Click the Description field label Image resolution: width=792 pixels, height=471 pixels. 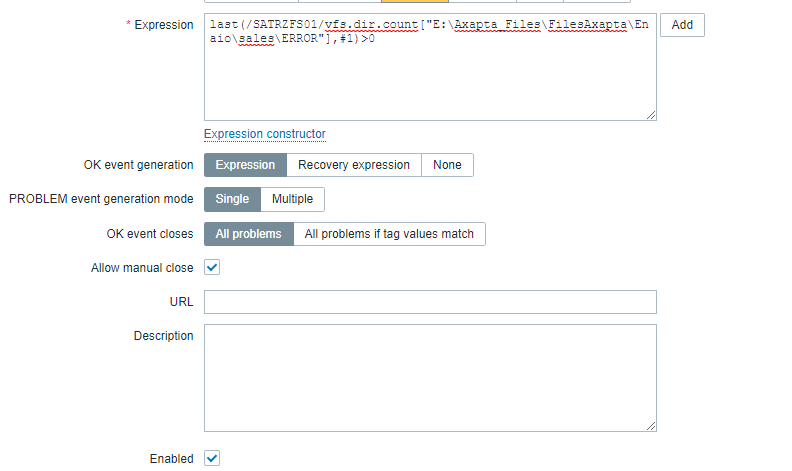click(x=163, y=336)
